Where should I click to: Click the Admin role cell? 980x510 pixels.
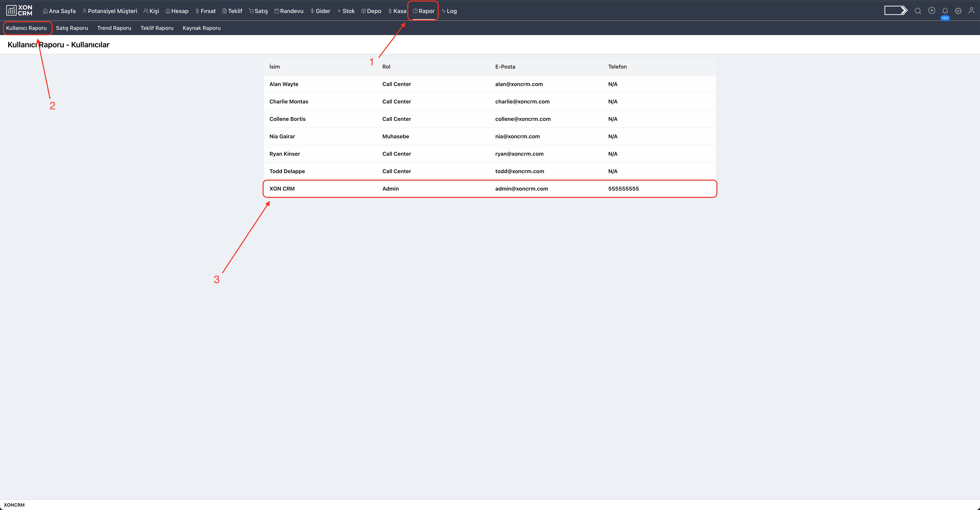[390, 189]
